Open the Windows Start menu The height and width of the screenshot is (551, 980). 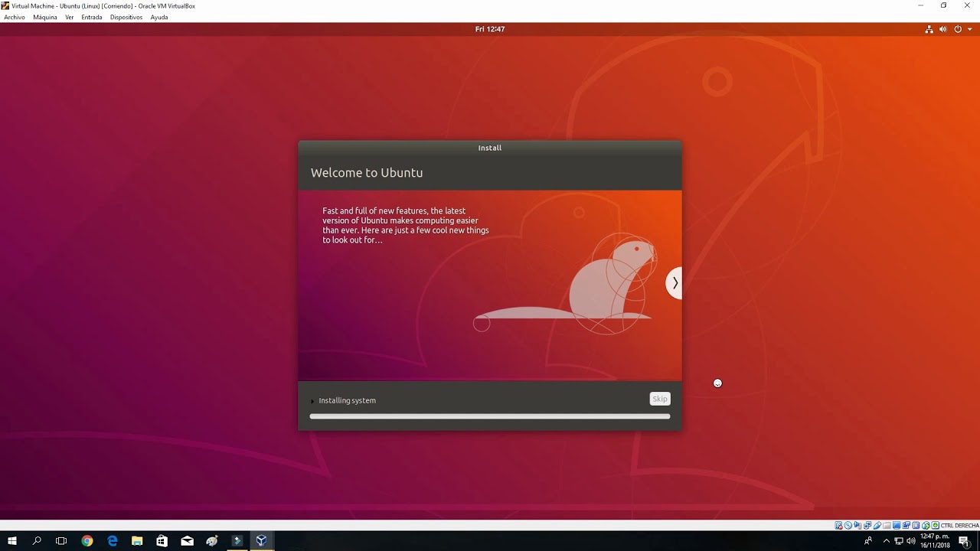(12, 541)
